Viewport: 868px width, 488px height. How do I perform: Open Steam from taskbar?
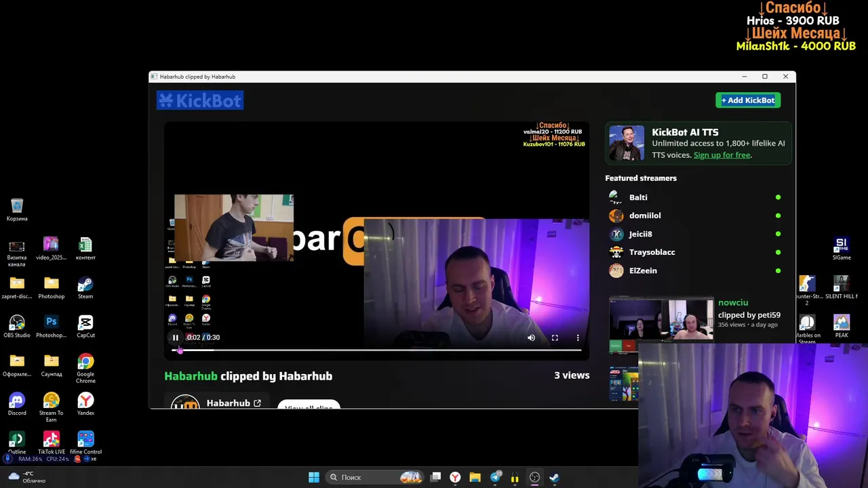point(554,477)
